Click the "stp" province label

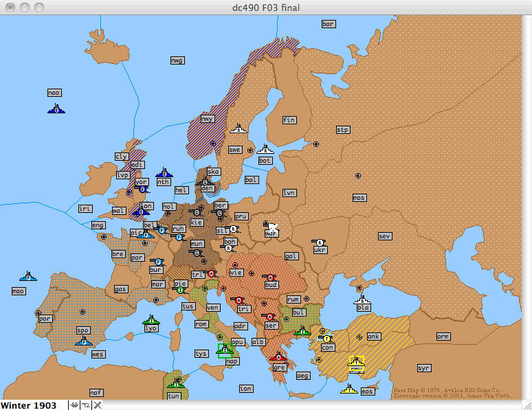[342, 129]
